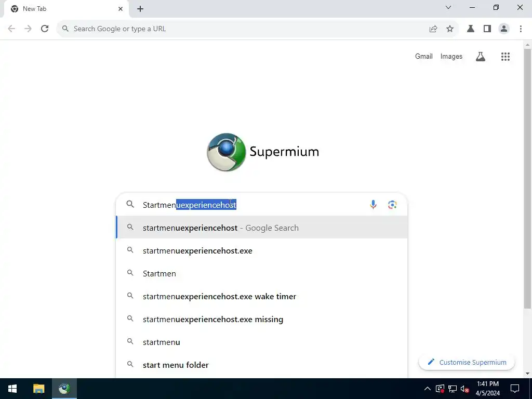
Task: Open a new tab with plus button
Action: coord(140,9)
